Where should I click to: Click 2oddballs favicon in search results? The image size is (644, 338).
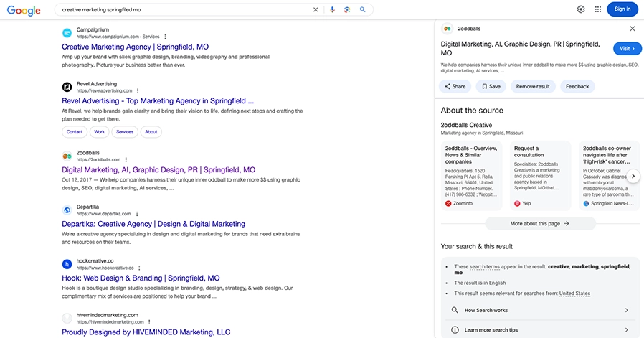[x=67, y=156]
